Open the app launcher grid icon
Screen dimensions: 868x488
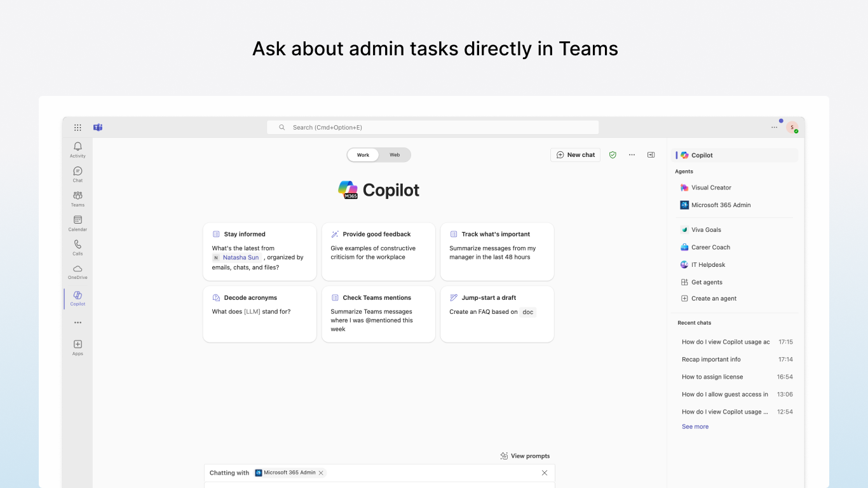tap(78, 127)
